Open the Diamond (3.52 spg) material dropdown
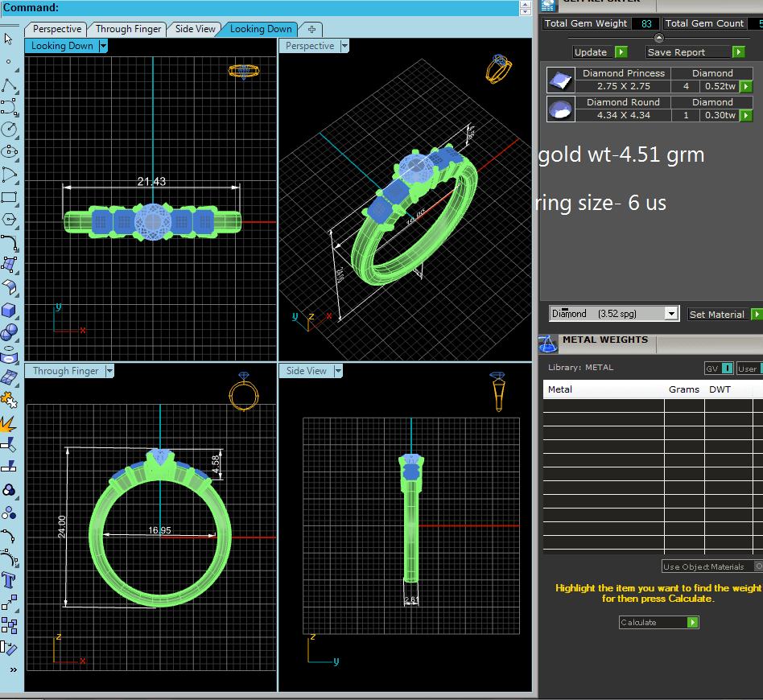 point(671,314)
